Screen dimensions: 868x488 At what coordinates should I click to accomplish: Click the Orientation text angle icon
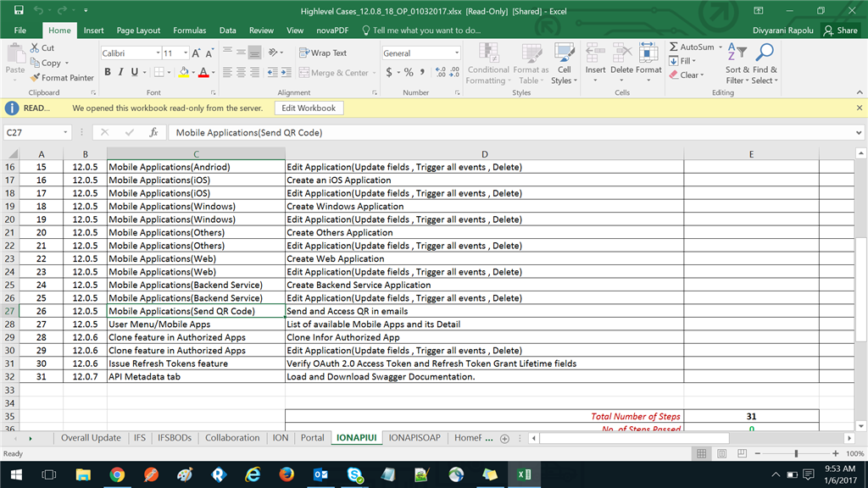(x=273, y=53)
